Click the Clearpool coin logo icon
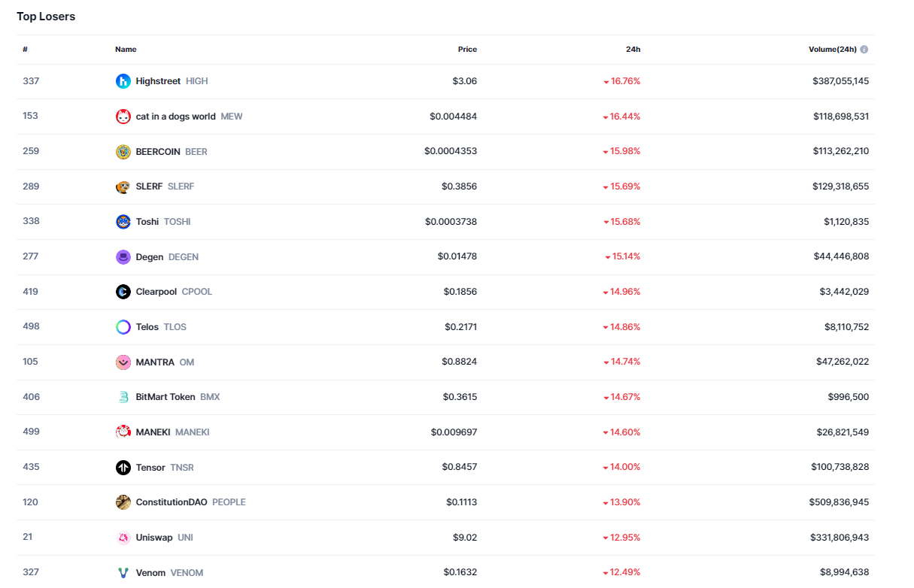The width and height of the screenshot is (914, 588). [x=123, y=292]
